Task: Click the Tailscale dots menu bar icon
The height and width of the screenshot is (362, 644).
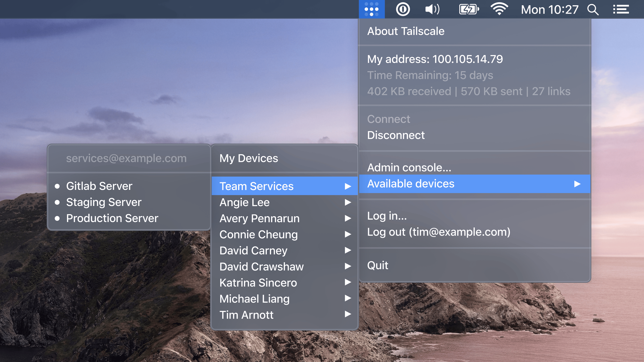Action: coord(372,9)
